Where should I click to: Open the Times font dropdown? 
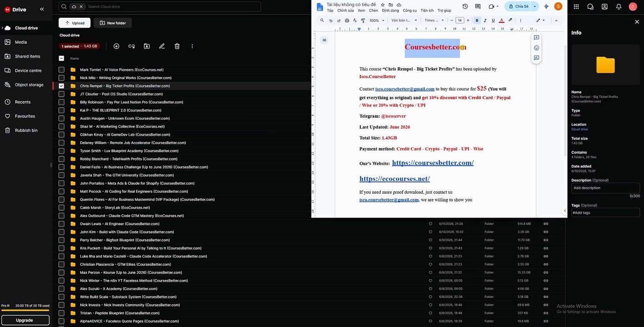(434, 20)
